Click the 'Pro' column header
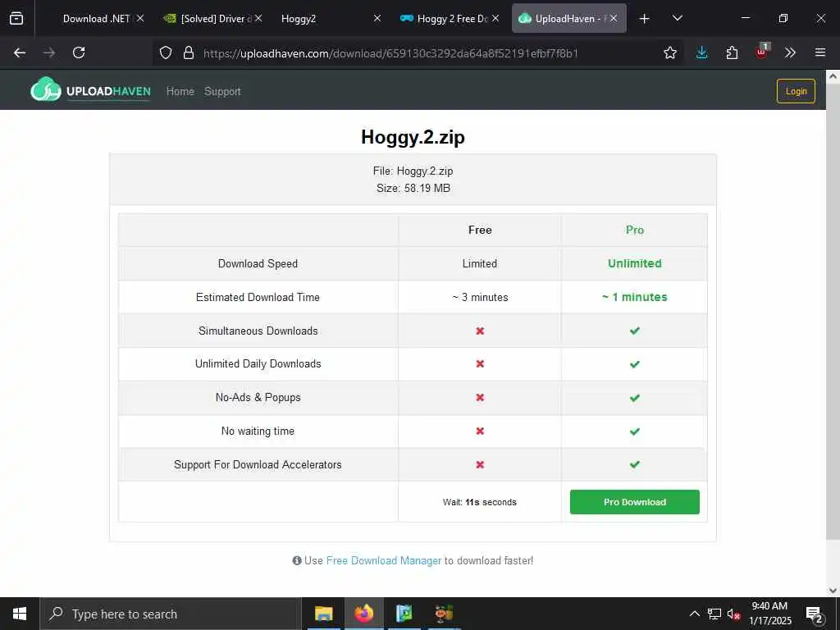840x630 pixels. point(634,230)
